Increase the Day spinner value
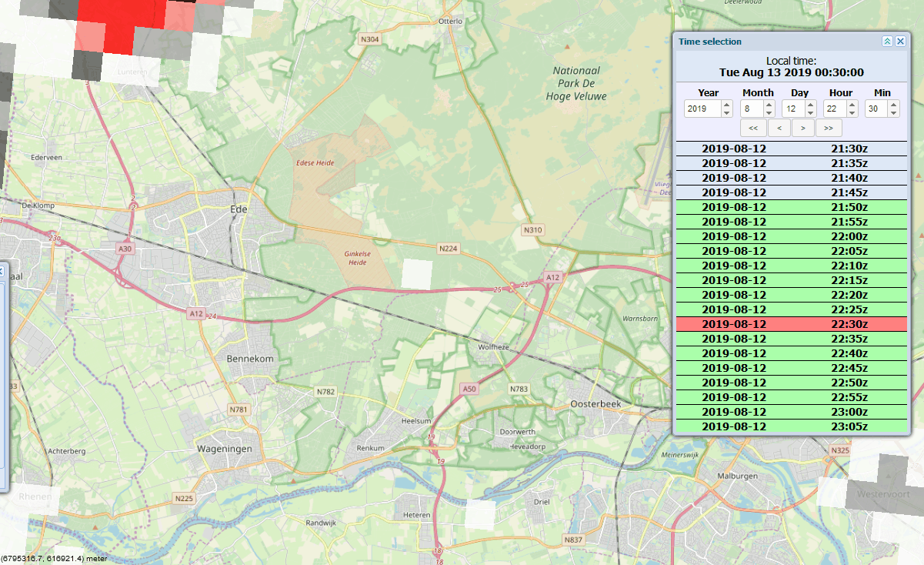The image size is (924, 565). 811,105
